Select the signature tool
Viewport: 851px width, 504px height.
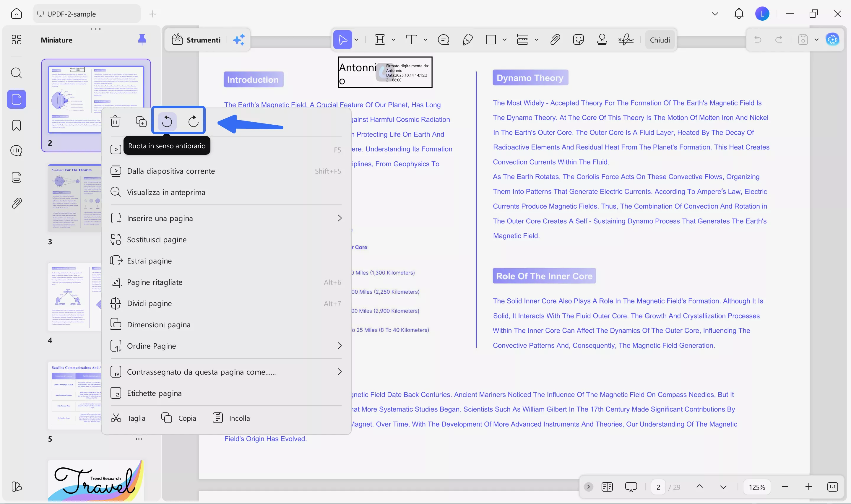(x=625, y=39)
